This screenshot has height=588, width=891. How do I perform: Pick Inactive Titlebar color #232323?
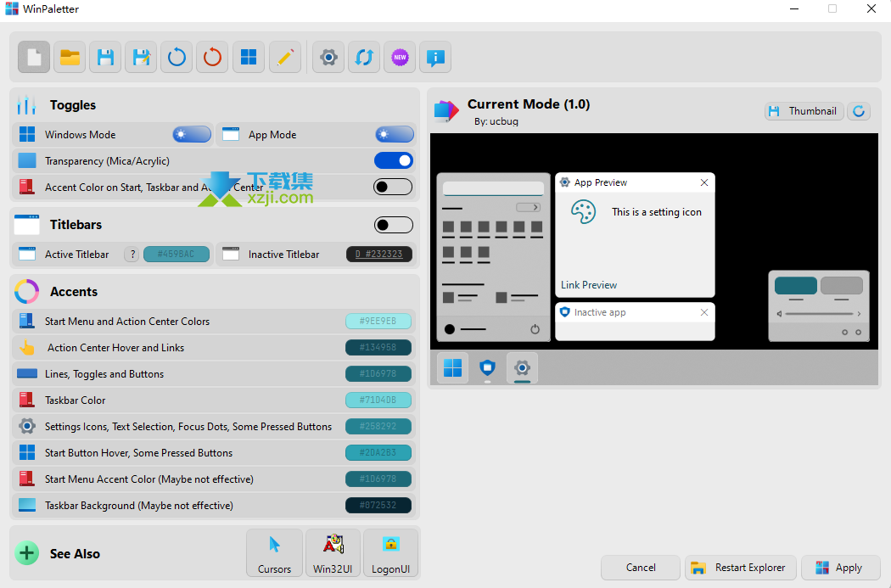pos(379,255)
